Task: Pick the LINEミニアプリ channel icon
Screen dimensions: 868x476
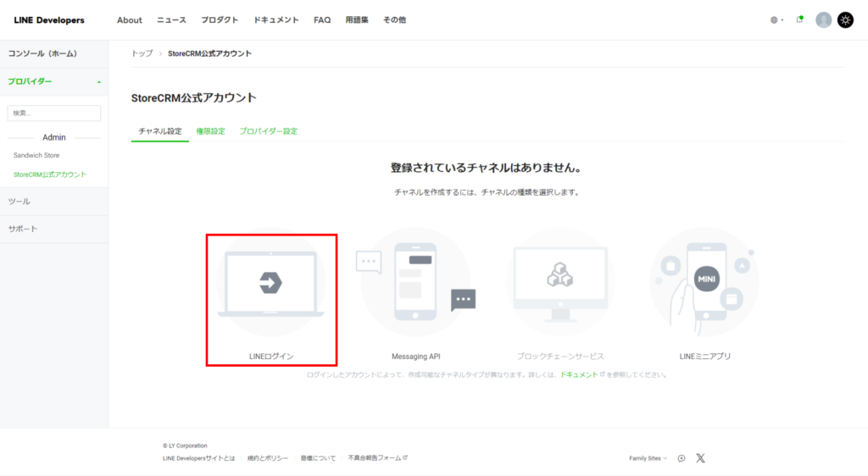Action: pos(704,283)
